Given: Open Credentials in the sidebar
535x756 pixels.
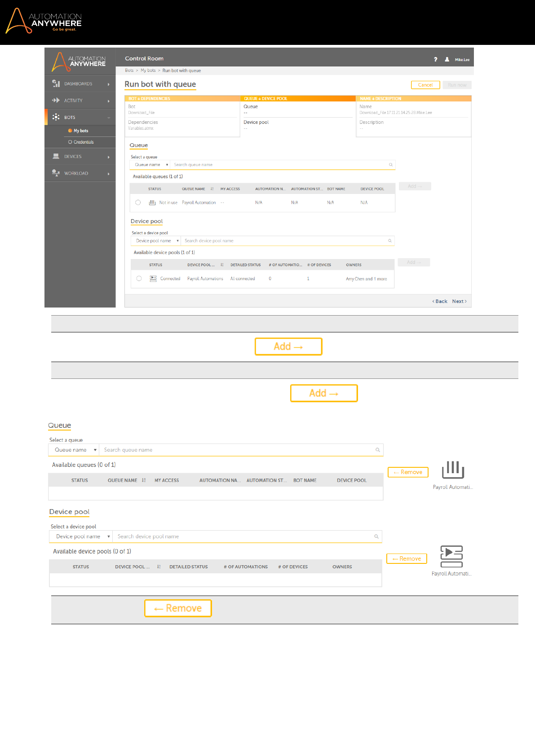Looking at the screenshot, I should (84, 142).
